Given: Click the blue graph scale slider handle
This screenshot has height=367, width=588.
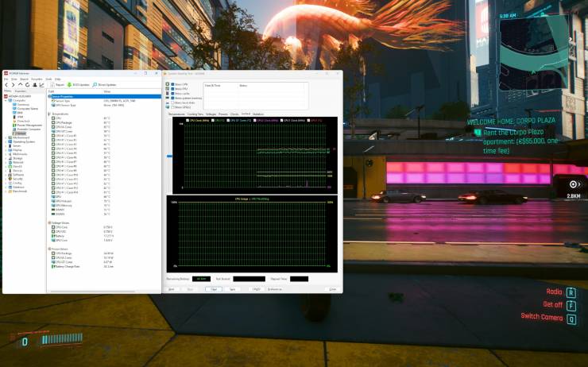Looking at the screenshot, I should 169,156.
